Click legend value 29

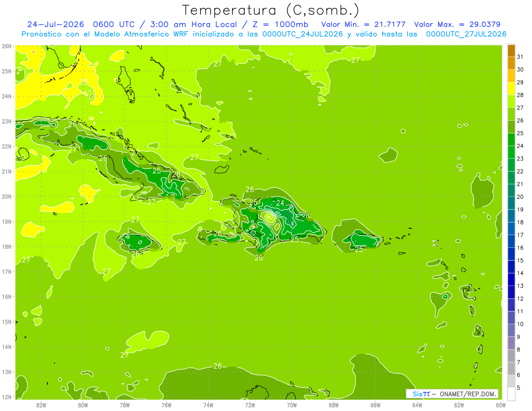click(520, 82)
